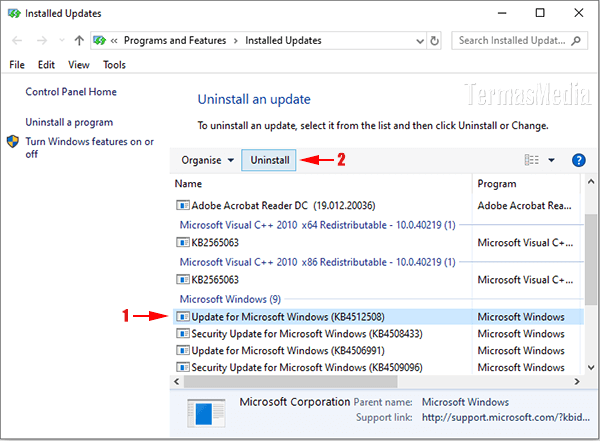Open the Edit menu
The height and width of the screenshot is (441, 600).
pos(46,65)
